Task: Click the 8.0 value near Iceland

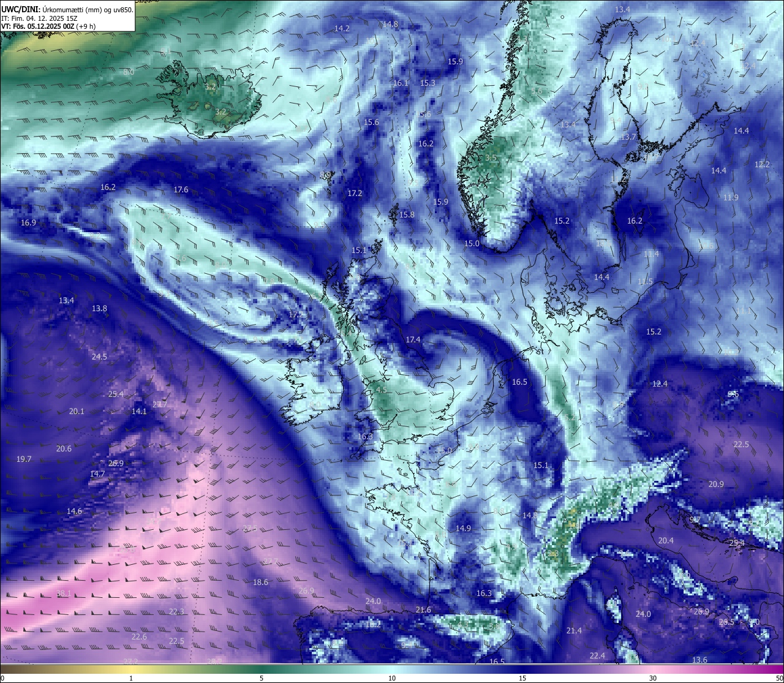Action: click(x=129, y=72)
